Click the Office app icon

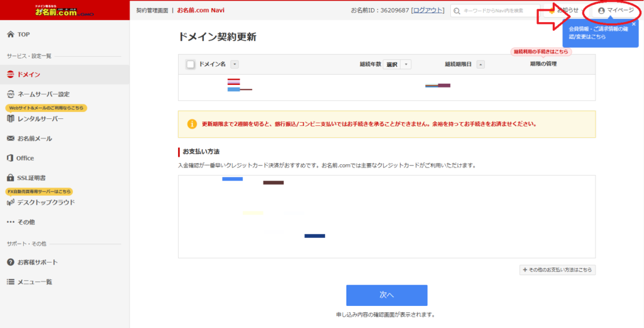tap(11, 158)
